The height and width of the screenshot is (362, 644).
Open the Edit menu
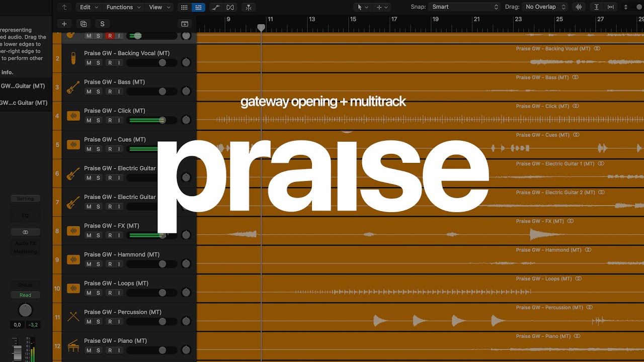(x=89, y=7)
